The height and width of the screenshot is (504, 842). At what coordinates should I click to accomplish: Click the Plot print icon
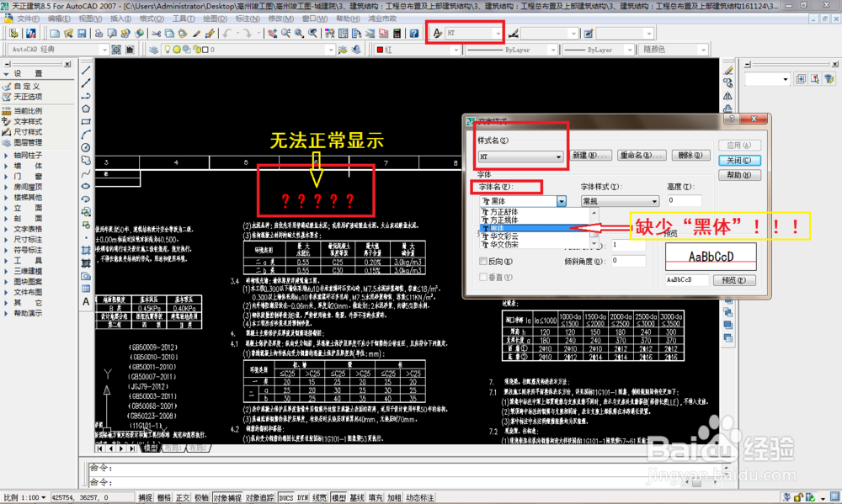pyautogui.click(x=99, y=34)
